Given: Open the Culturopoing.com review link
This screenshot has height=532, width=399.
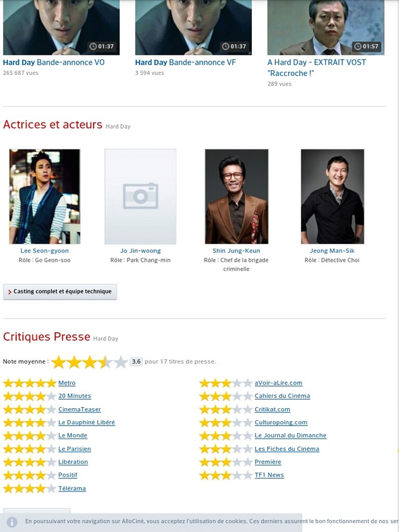Looking at the screenshot, I should [281, 423].
